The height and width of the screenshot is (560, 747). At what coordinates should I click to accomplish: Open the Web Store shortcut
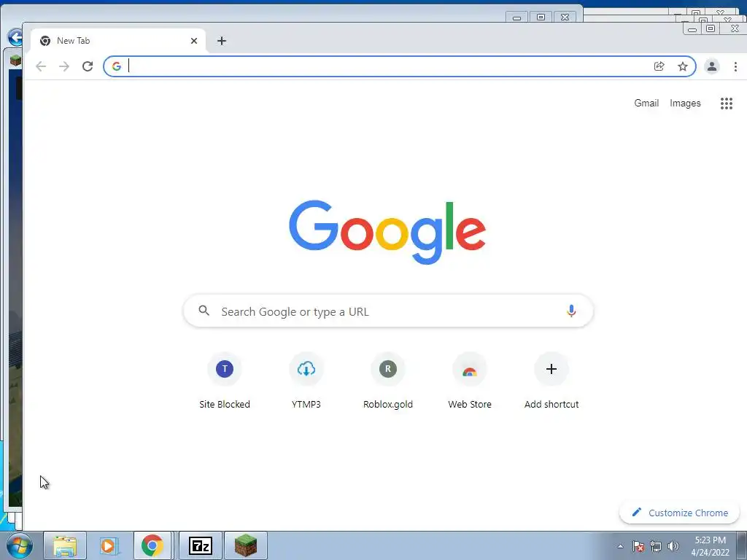pyautogui.click(x=470, y=381)
